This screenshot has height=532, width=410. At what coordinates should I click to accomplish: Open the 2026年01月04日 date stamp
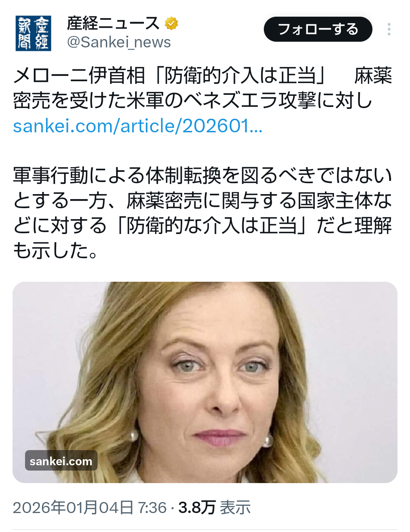click(73, 507)
